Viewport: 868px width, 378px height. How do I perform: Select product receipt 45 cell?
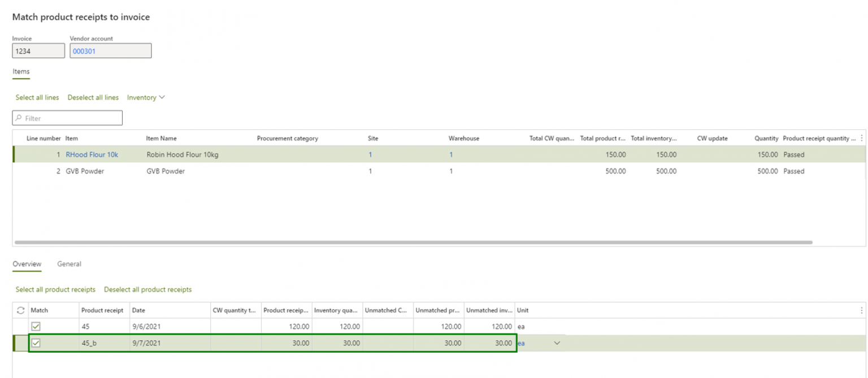pyautogui.click(x=104, y=327)
